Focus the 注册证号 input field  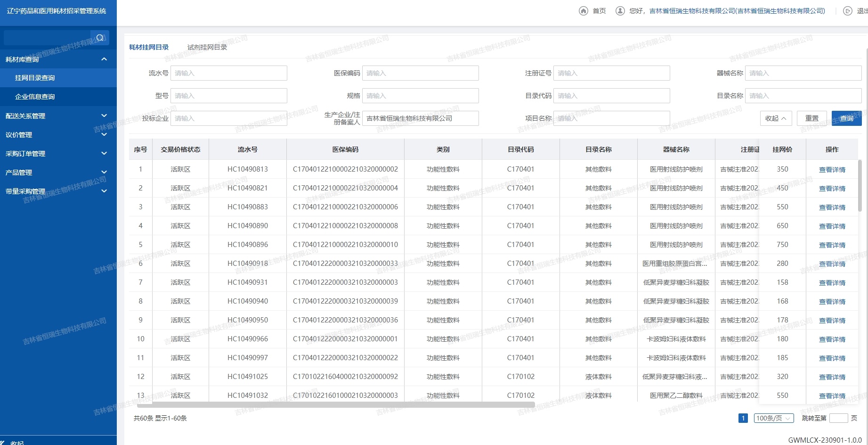point(611,73)
